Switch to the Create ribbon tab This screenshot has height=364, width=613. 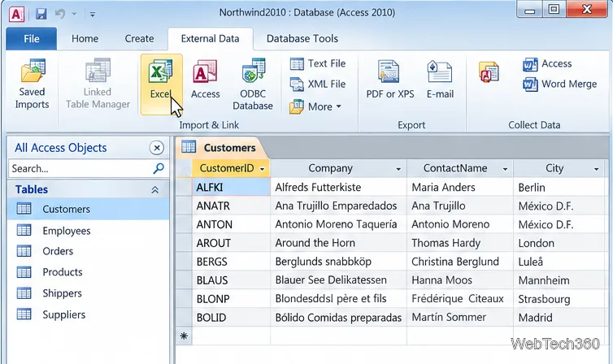(139, 39)
